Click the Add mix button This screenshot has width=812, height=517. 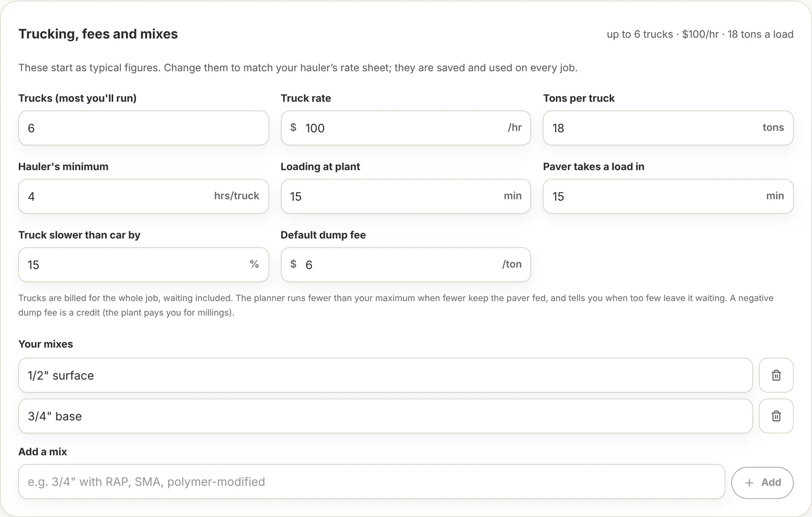click(x=762, y=482)
